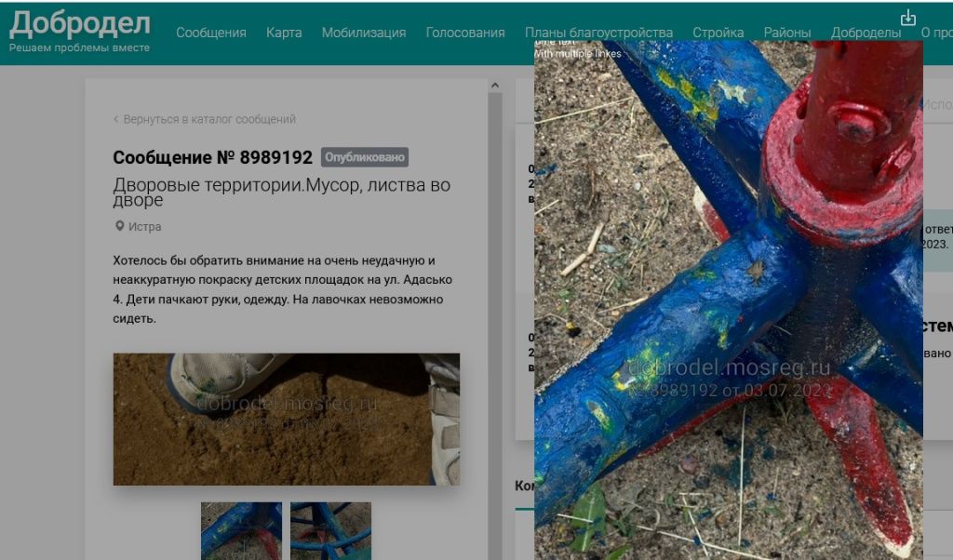This screenshot has height=560, width=953.
Task: Click the location pin icon beside Истра
Action: (119, 226)
